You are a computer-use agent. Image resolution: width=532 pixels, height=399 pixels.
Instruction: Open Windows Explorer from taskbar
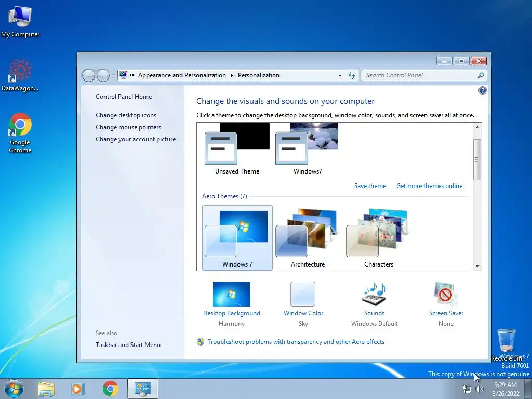(46, 389)
